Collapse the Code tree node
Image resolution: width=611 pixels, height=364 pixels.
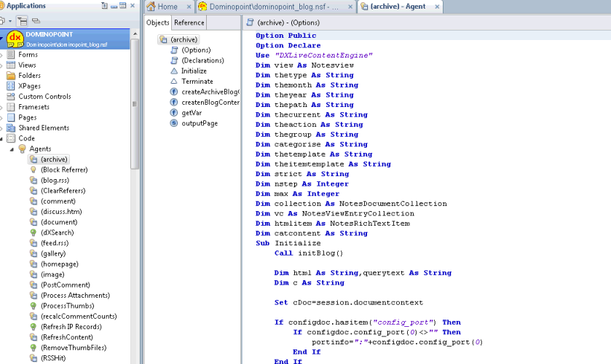pyautogui.click(x=1, y=139)
